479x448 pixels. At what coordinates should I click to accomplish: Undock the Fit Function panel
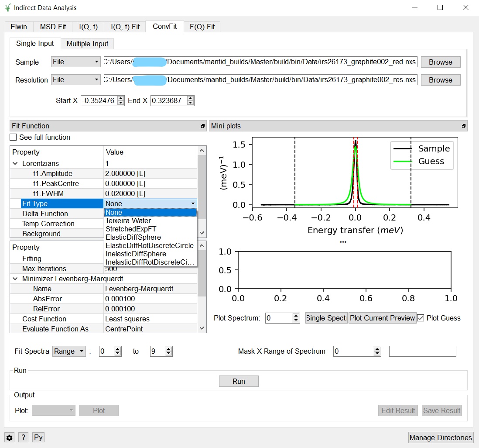tap(202, 126)
